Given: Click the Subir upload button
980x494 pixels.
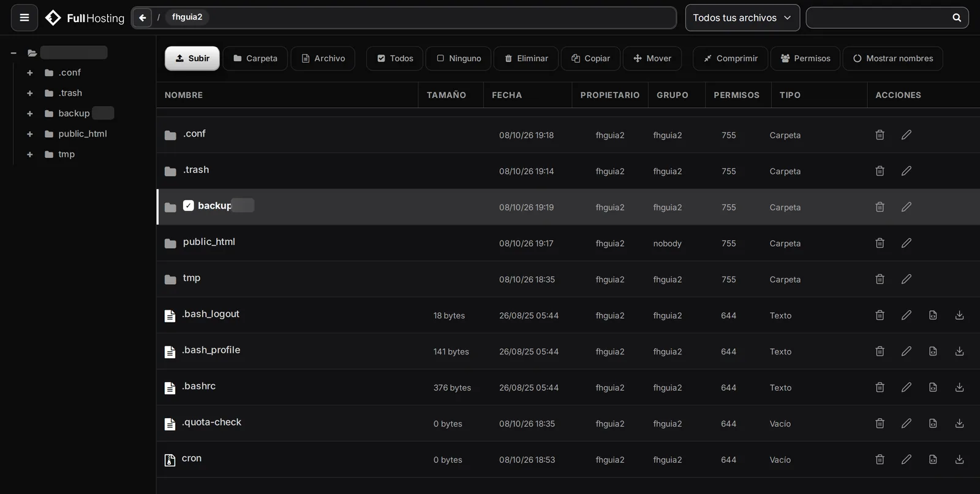Looking at the screenshot, I should (x=192, y=59).
